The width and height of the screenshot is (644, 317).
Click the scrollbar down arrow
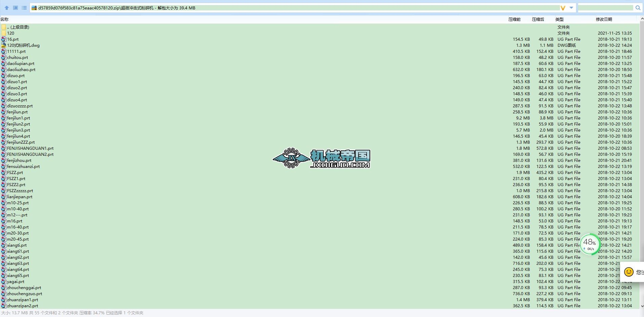point(642,306)
